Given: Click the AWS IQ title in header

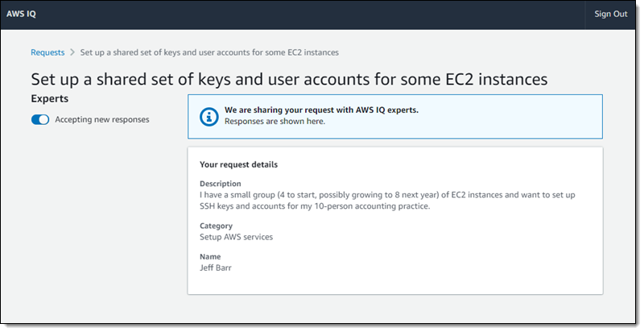Looking at the screenshot, I should [21, 15].
